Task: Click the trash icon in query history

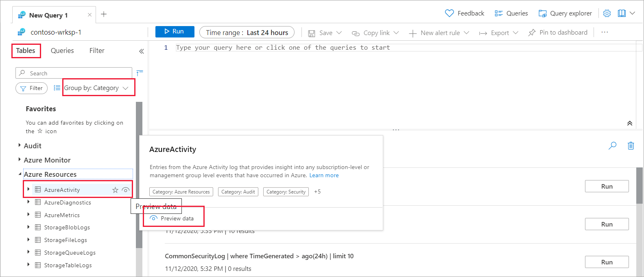Action: coord(631,145)
